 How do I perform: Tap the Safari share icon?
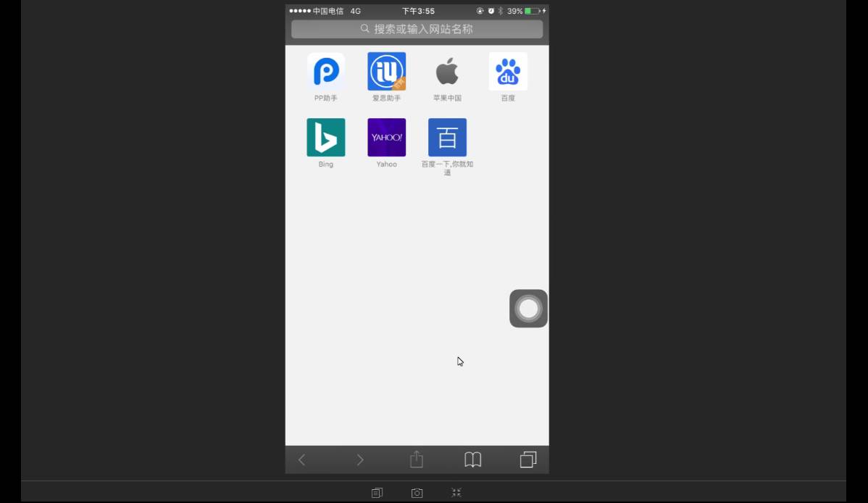417,459
